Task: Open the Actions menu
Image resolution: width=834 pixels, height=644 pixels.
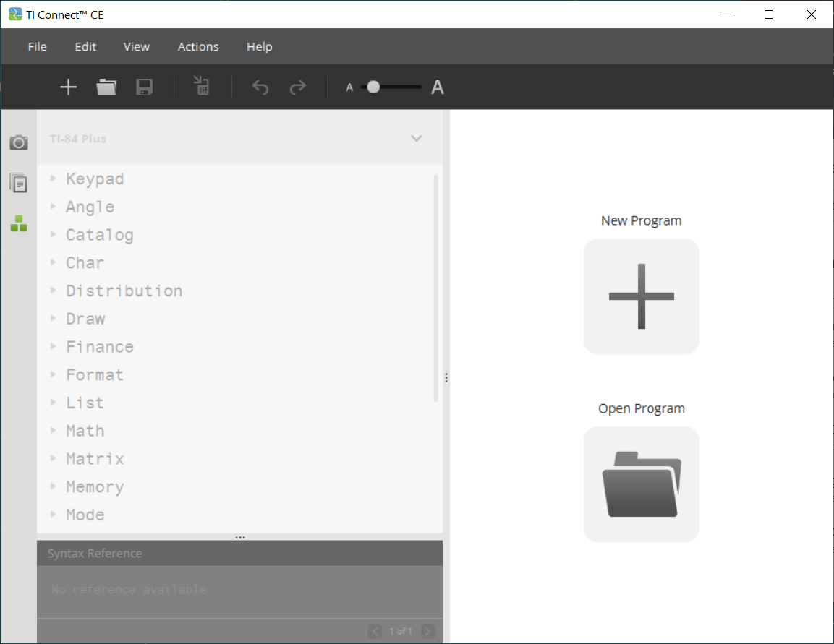Action: click(x=198, y=47)
